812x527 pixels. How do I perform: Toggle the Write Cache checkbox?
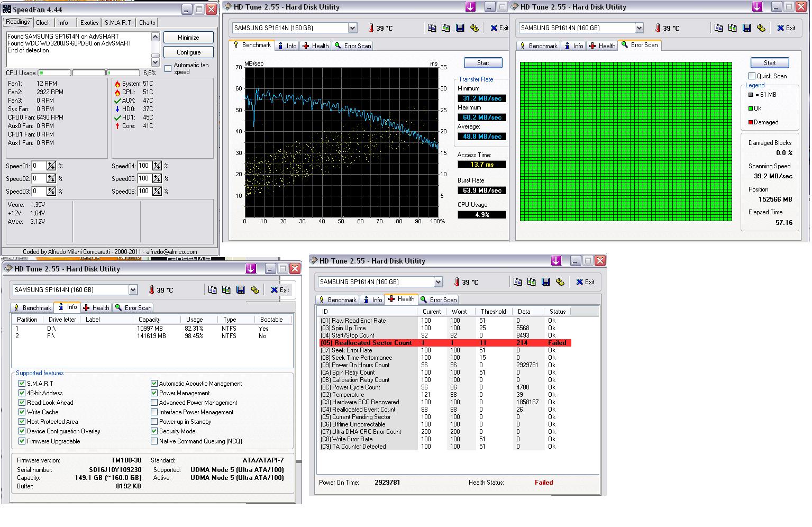(x=22, y=412)
